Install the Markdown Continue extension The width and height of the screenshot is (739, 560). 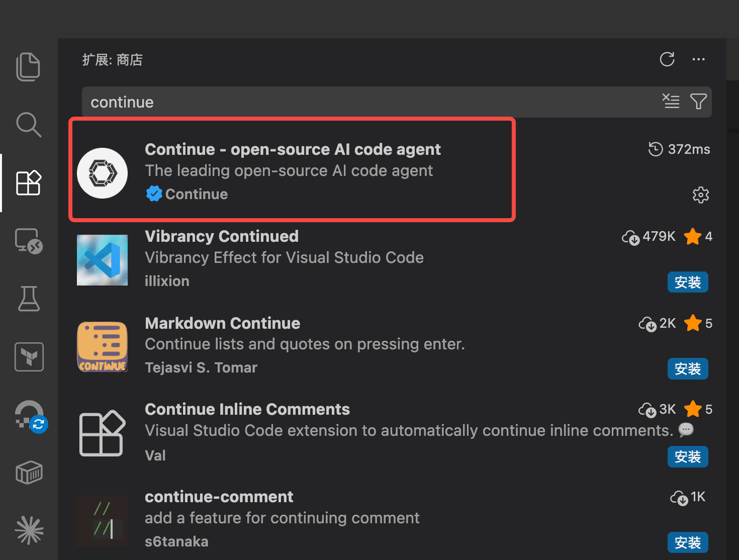tap(688, 369)
